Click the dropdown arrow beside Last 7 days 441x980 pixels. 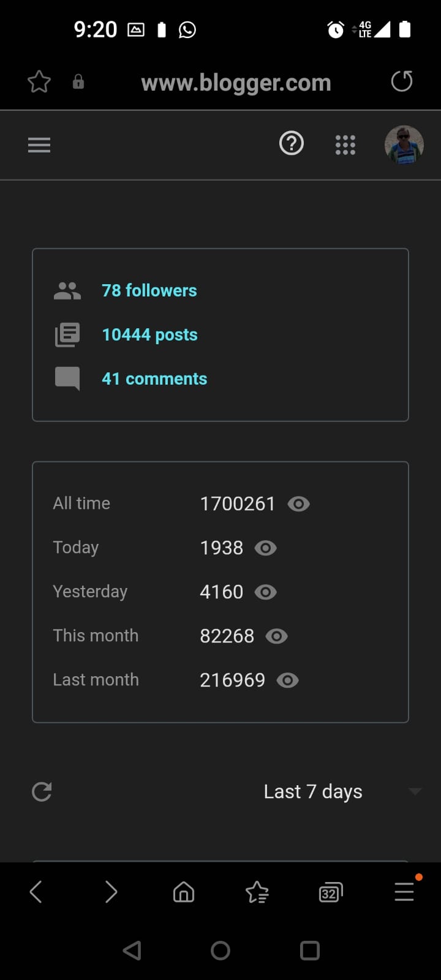point(415,791)
